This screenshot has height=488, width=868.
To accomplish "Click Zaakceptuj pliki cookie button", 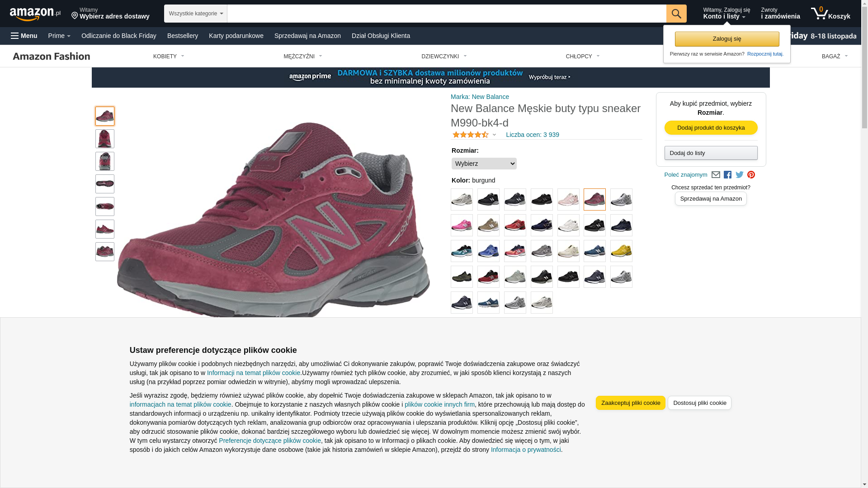I will tap(630, 403).
